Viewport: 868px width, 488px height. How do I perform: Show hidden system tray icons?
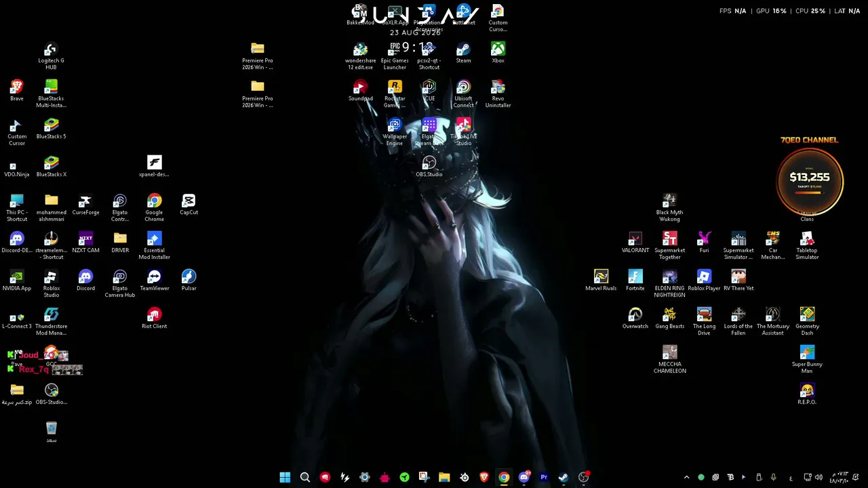click(x=686, y=477)
